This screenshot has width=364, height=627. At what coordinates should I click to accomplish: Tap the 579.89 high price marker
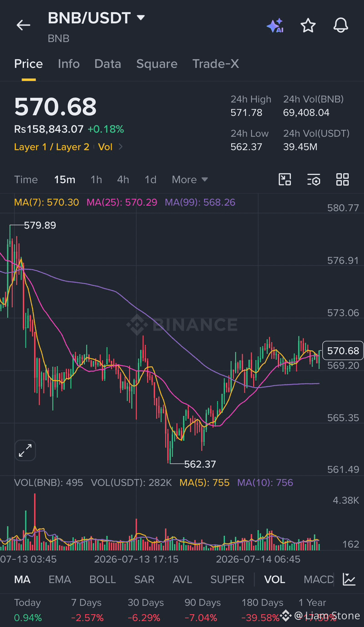tap(40, 225)
